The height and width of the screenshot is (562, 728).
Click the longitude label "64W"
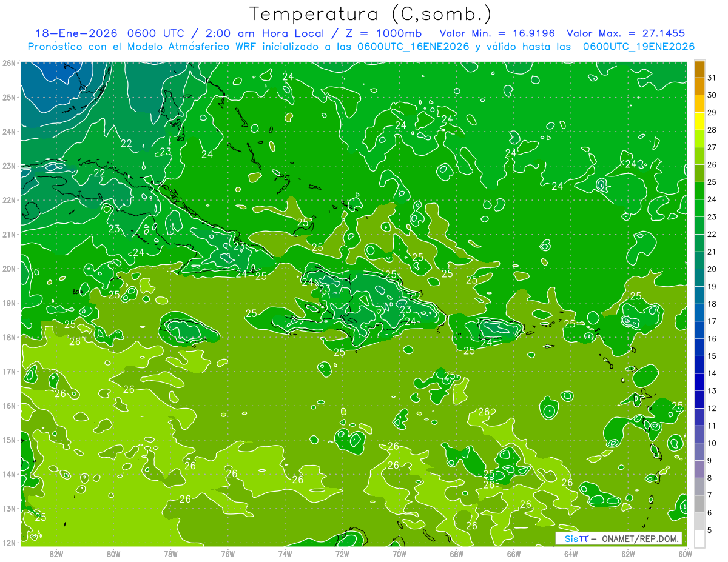pos(571,554)
